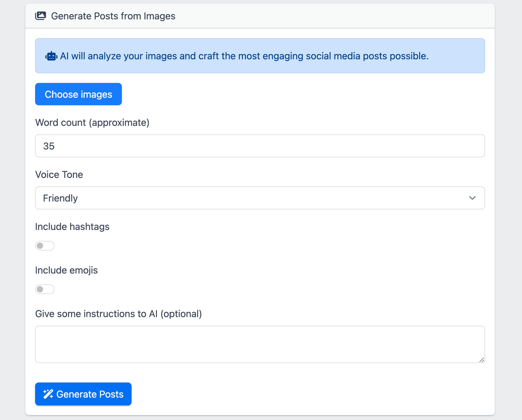Click the images icon in the panel header
522x420 pixels.
pyautogui.click(x=41, y=16)
